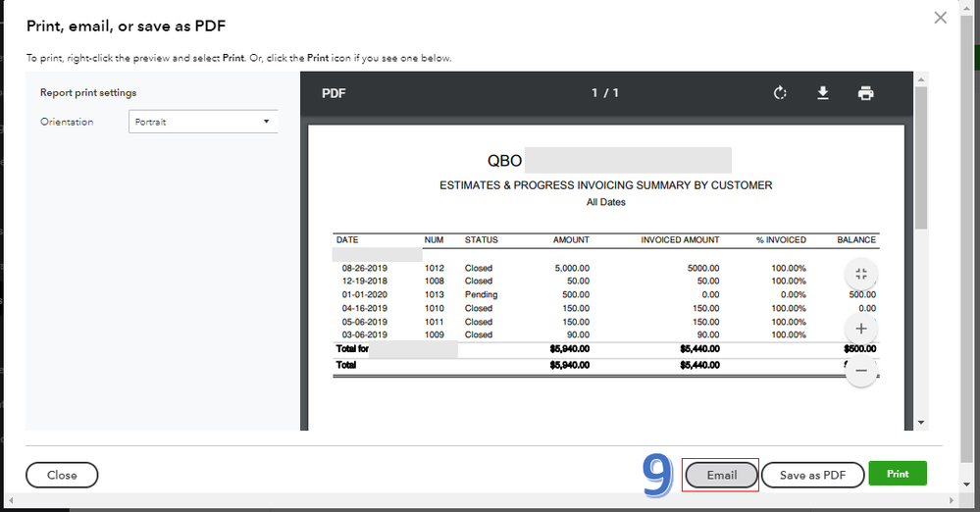Click the Report print settings heading
This screenshot has width=980, height=512.
pos(88,92)
